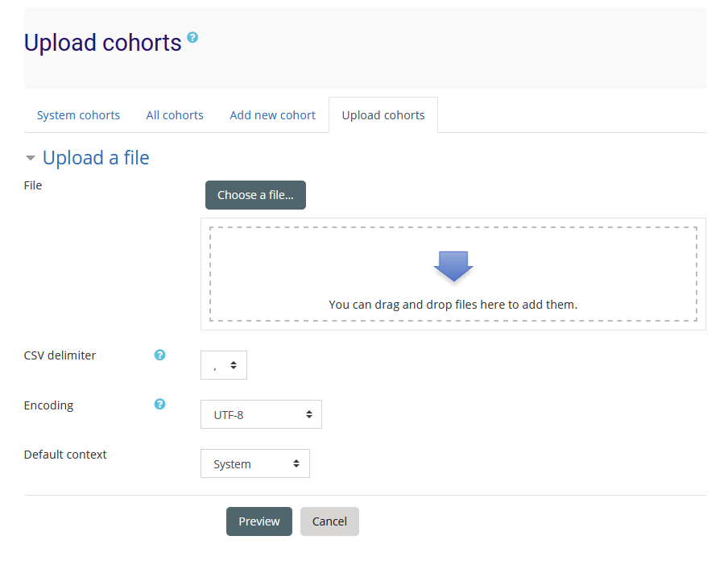The width and height of the screenshot is (728, 565).
Task: Open the CSV delimiter help icon
Action: 159,355
